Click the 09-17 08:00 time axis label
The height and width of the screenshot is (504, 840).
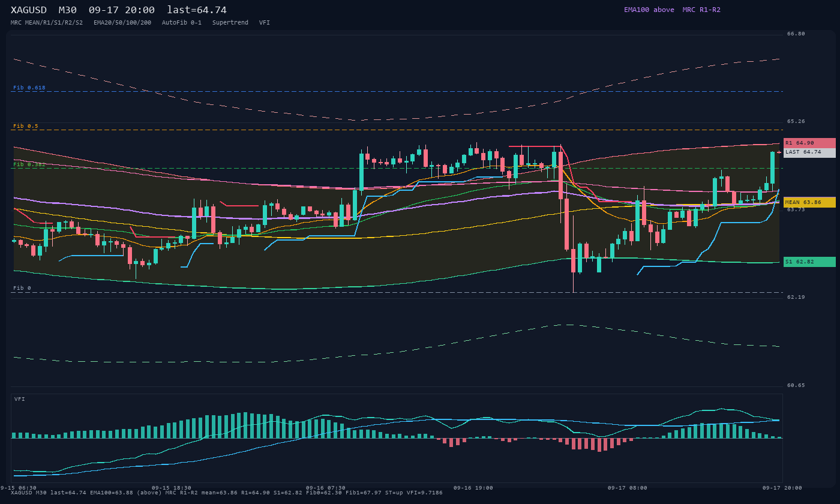(x=628, y=488)
